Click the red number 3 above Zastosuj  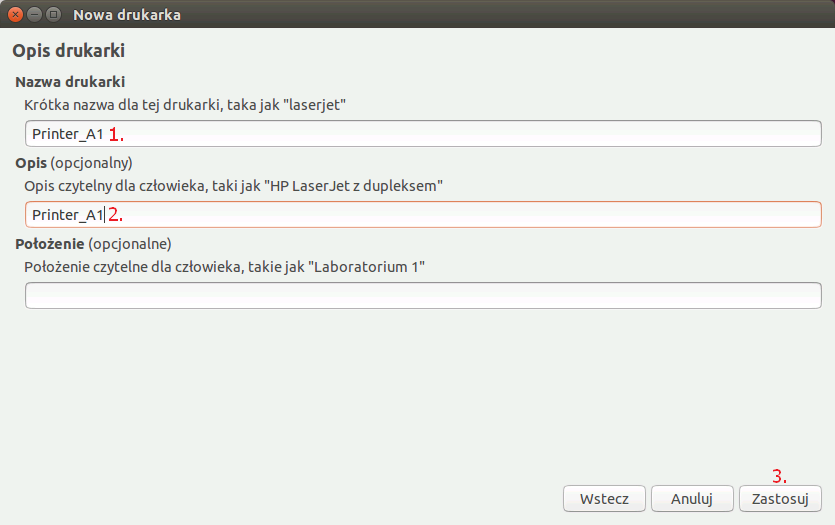pyautogui.click(x=779, y=476)
